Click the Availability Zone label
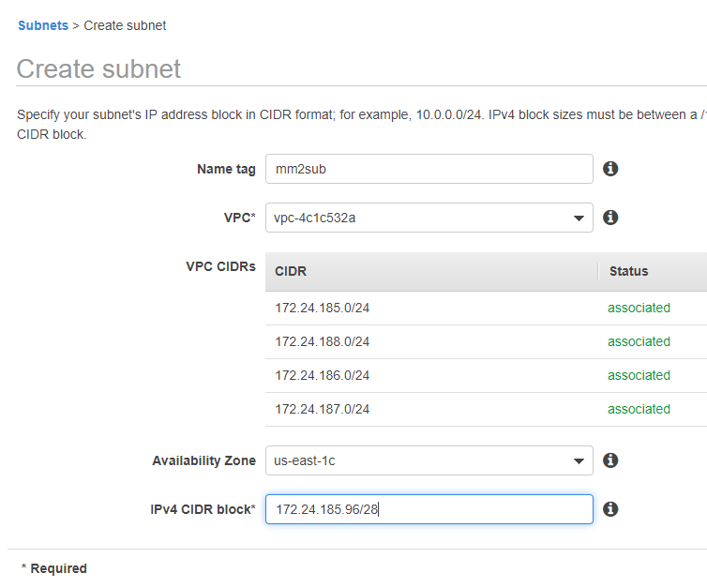Viewport: 707px width, 588px height. [x=203, y=460]
